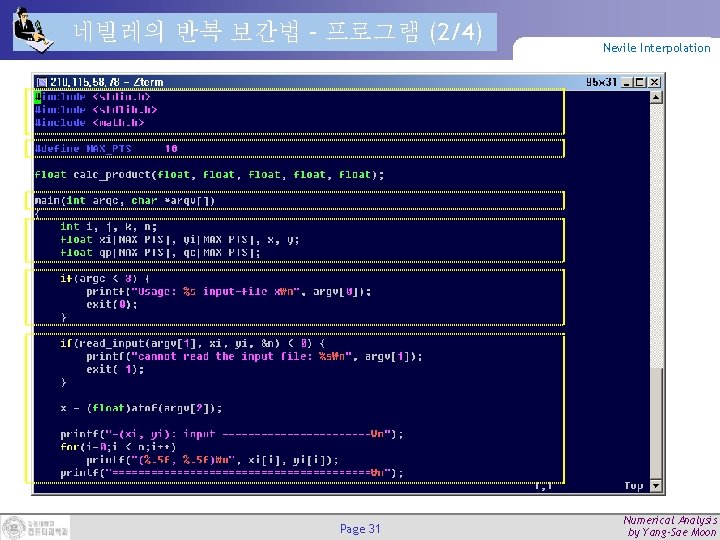Click the 'float calc_product' prototype line
720x540 pixels.
click(209, 174)
